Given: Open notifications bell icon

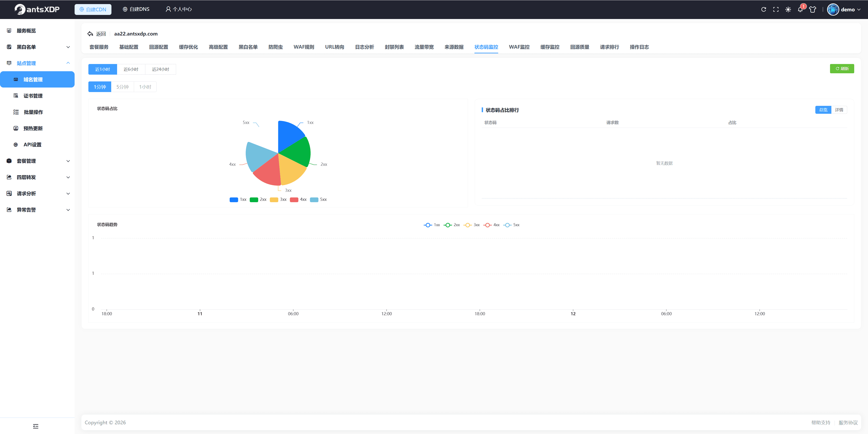Looking at the screenshot, I should [x=800, y=9].
